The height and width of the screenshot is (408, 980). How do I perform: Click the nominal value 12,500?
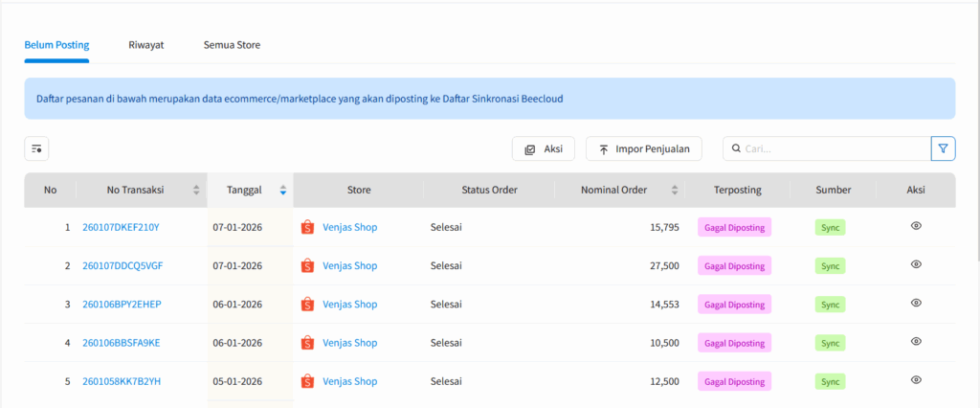tap(664, 381)
